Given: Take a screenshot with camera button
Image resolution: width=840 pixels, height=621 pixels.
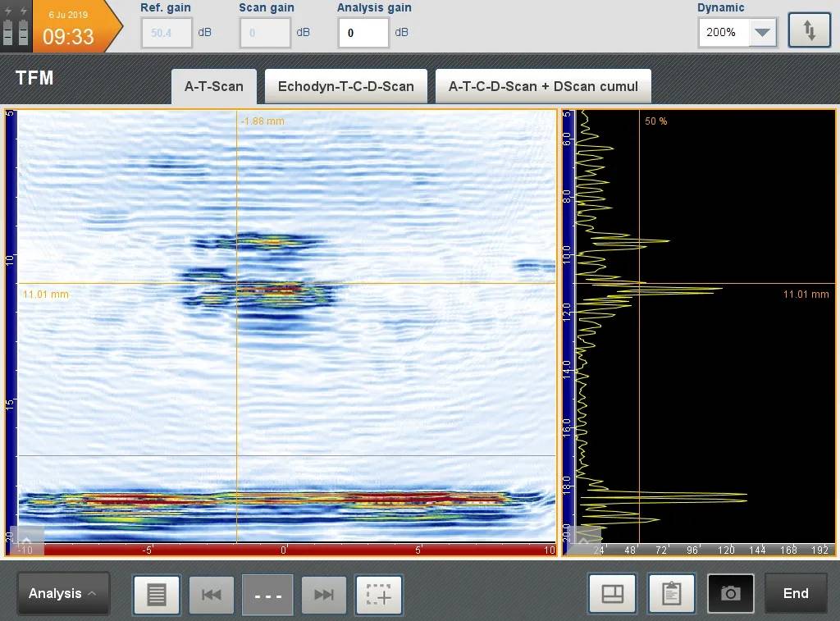Looking at the screenshot, I should [x=730, y=594].
